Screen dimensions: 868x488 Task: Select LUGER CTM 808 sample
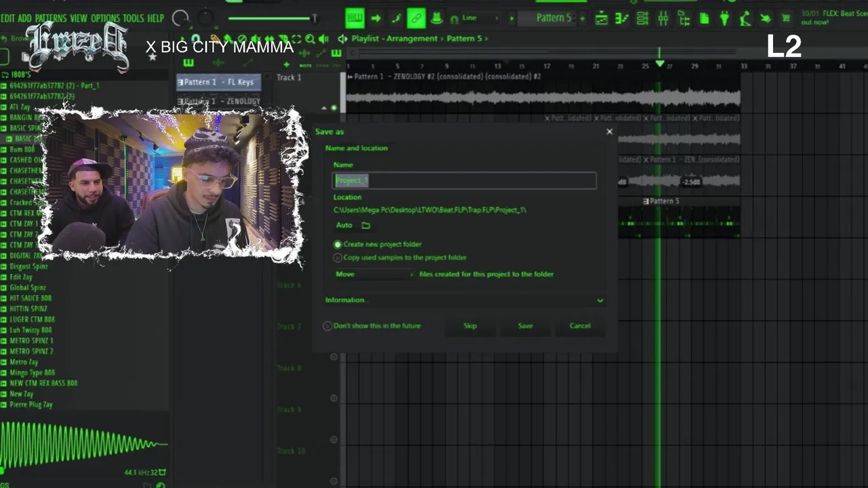[32, 319]
